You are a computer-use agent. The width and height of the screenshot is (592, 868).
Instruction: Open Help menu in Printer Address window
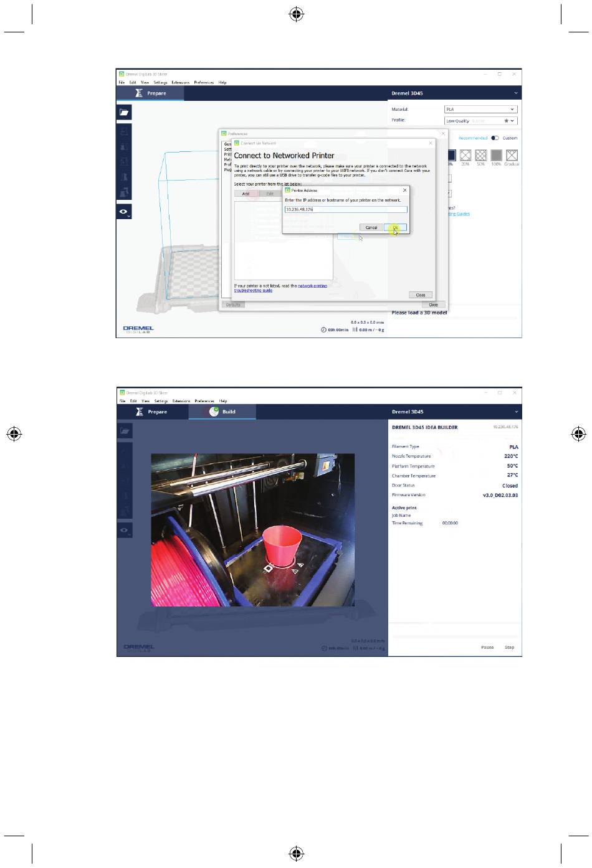point(222,82)
